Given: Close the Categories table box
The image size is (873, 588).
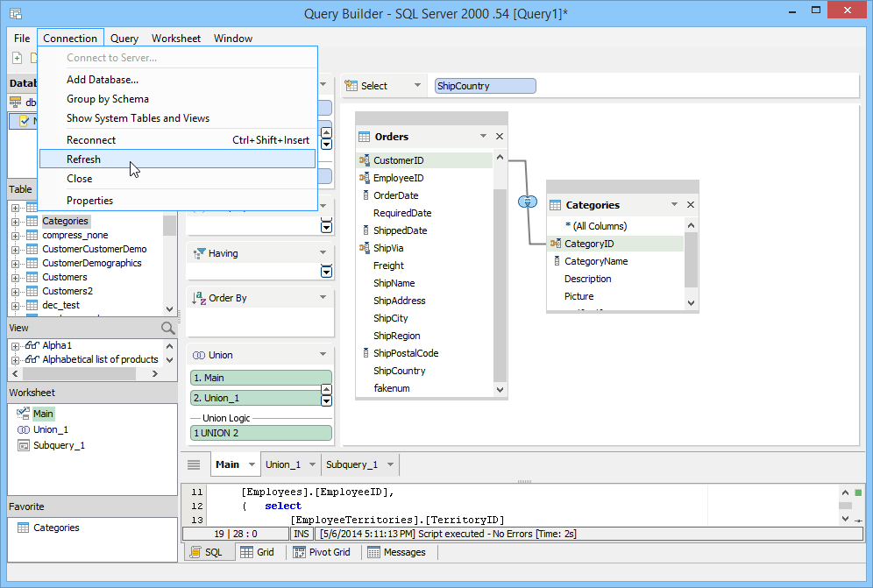Looking at the screenshot, I should 691,205.
